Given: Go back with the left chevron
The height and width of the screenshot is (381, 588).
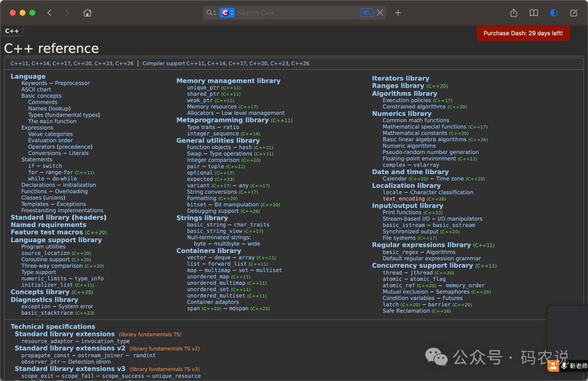Looking at the screenshot, I should tap(49, 13).
